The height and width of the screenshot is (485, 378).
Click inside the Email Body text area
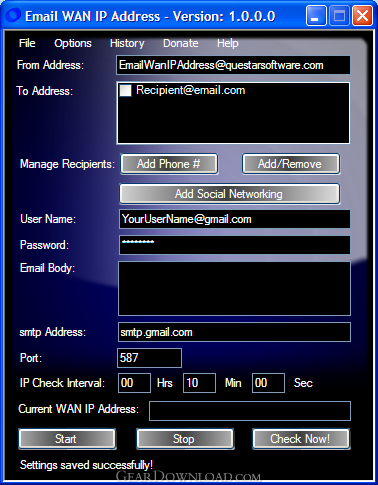click(x=234, y=288)
